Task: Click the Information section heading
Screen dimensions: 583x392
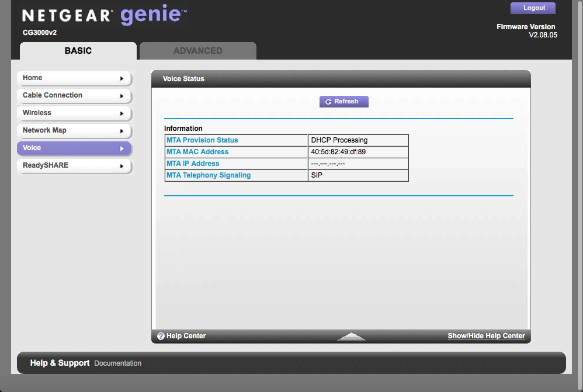Action: pyautogui.click(x=183, y=129)
